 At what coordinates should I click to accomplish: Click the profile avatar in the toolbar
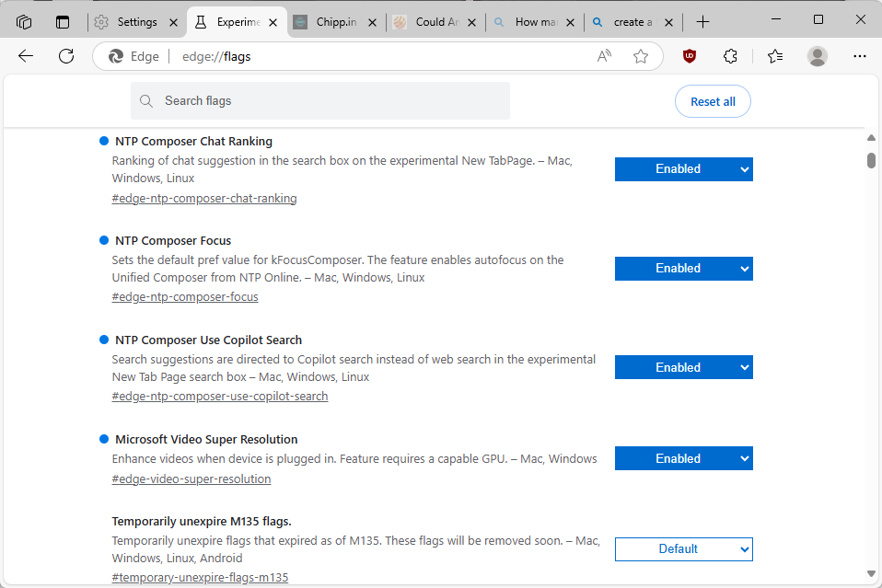click(x=817, y=56)
